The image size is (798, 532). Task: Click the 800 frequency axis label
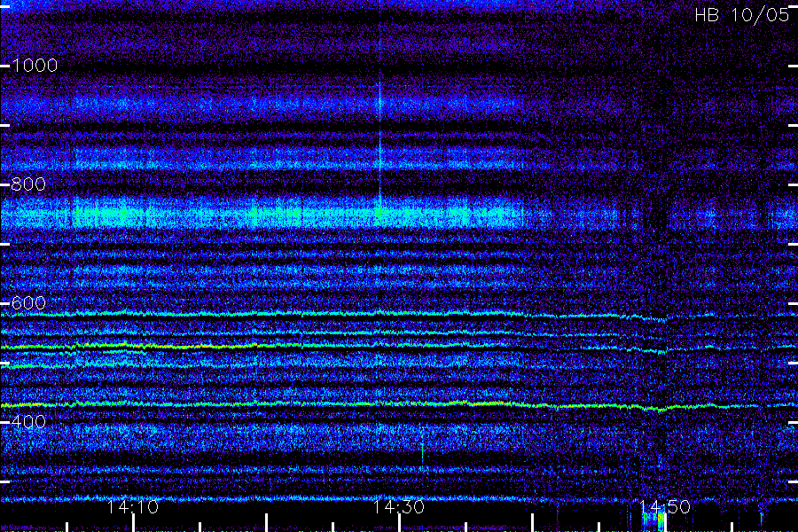point(28,184)
